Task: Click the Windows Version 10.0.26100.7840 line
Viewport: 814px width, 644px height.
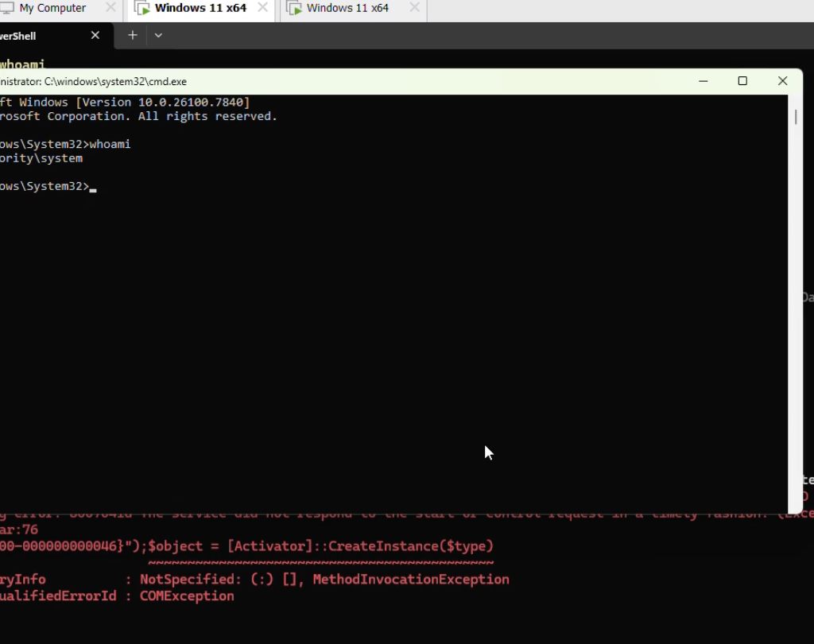Action: [x=125, y=103]
